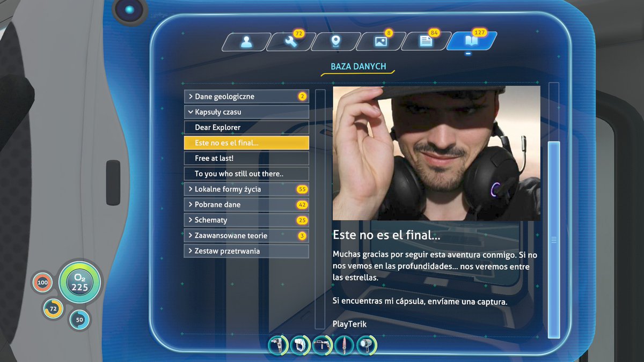This screenshot has width=644, height=362.
Task: Click the PlayTerik signature text
Action: click(350, 324)
